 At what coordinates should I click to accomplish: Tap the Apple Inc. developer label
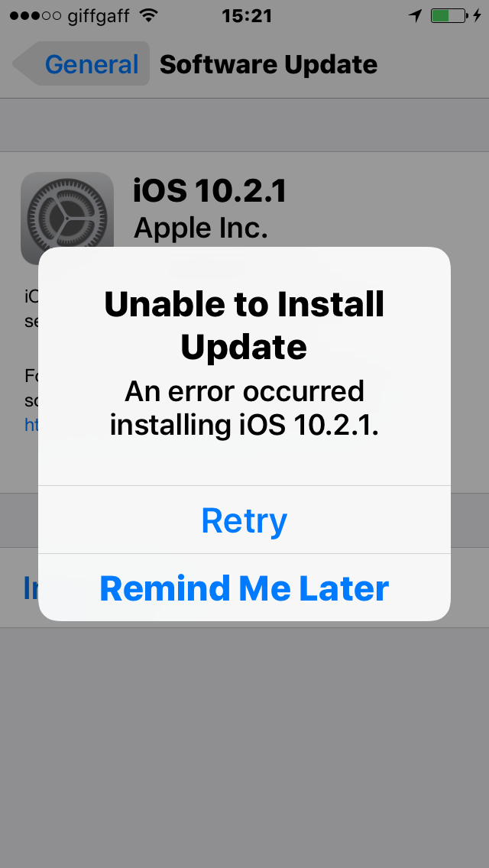[x=200, y=227]
